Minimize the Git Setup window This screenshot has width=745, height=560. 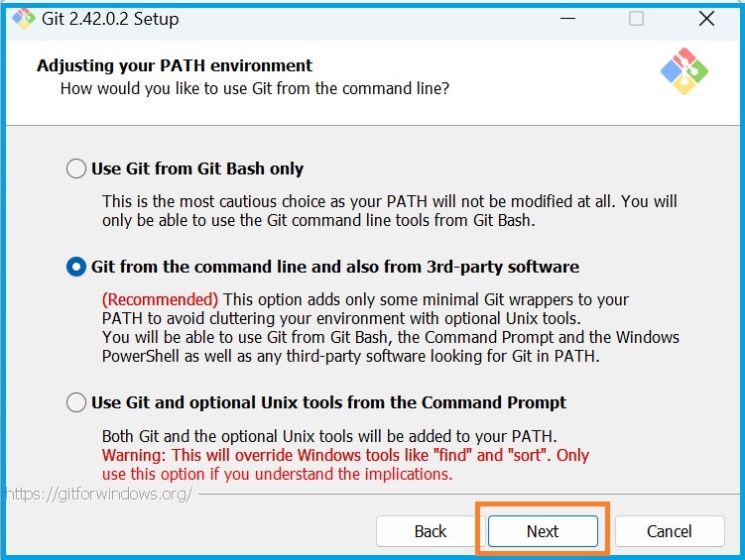coord(567,19)
